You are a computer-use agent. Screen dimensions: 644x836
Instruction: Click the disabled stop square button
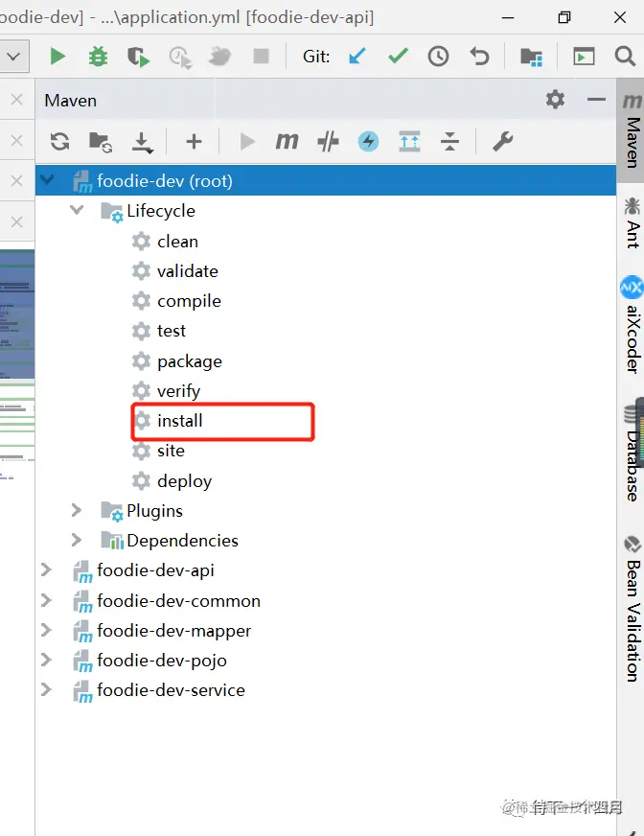(261, 56)
